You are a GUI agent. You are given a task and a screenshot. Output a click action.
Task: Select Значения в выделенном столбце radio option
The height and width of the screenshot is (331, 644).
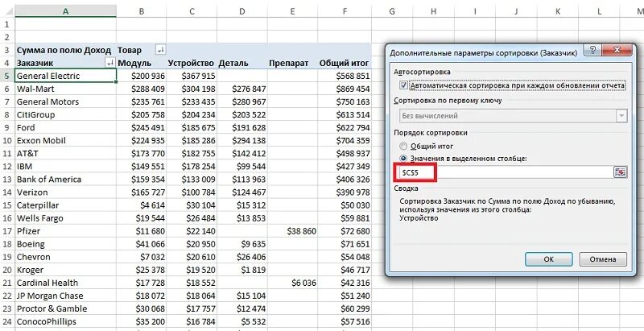click(403, 158)
